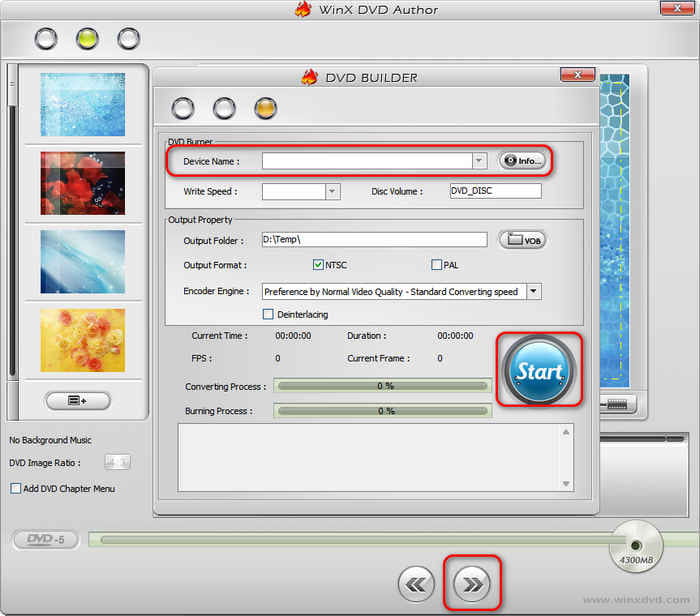Go back with left double-arrow button

point(416,584)
